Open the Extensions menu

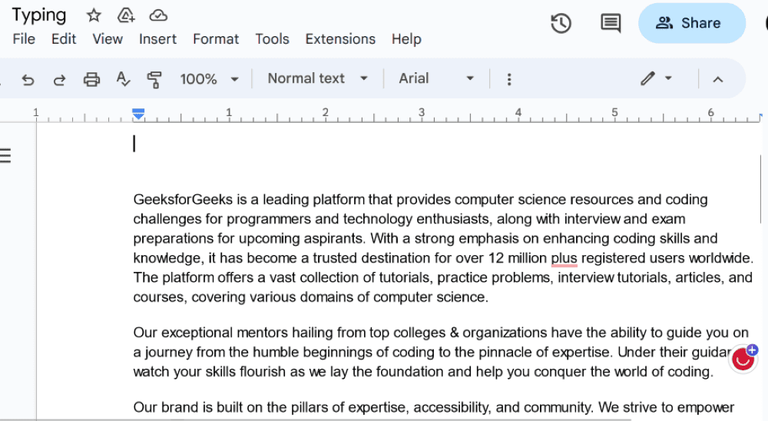340,39
